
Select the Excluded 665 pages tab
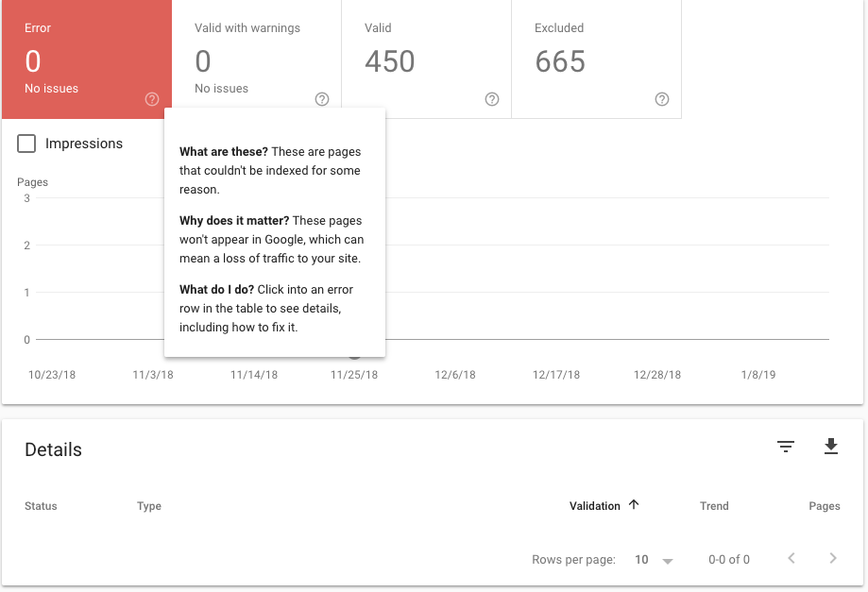click(x=596, y=59)
